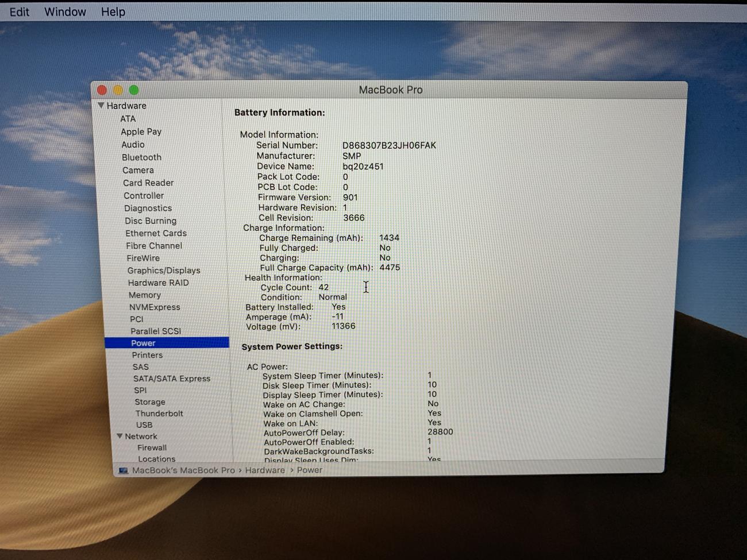Screen dimensions: 747x560
Task: Select SATA/SATA Express in the sidebar
Action: pos(172,379)
